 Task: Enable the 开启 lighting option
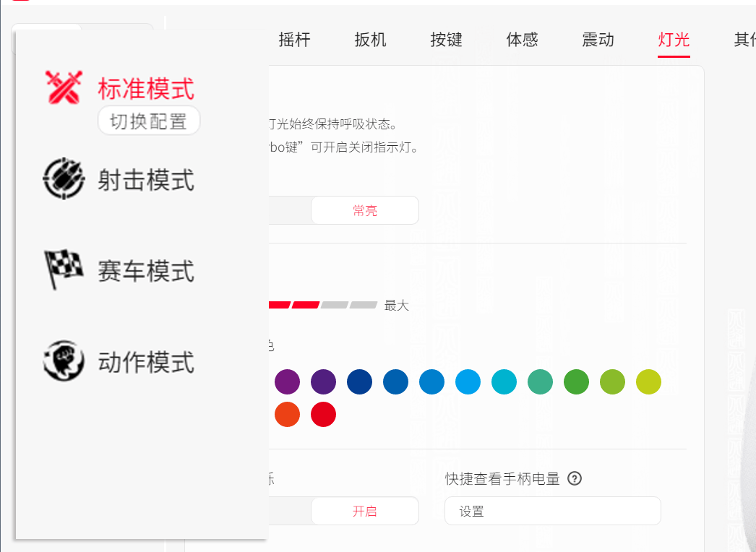tap(364, 511)
